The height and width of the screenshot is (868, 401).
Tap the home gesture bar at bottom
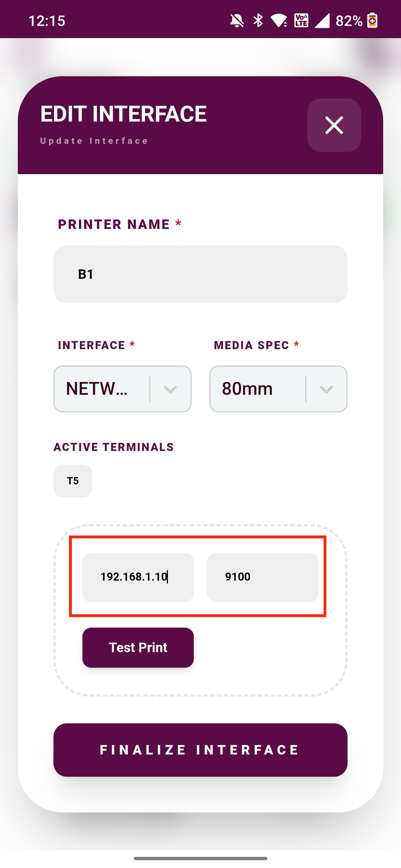[200, 858]
